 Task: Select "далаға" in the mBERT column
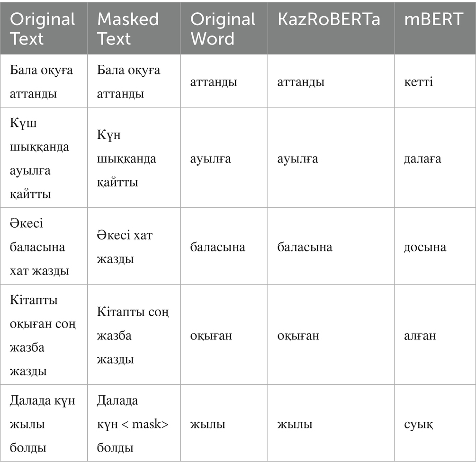tap(422, 159)
